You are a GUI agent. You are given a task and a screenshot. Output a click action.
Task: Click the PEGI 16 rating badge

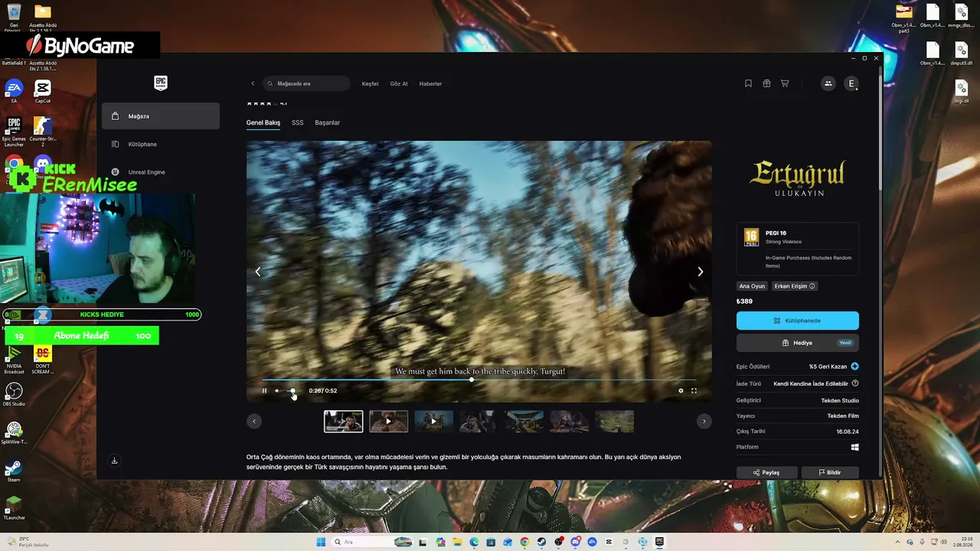click(751, 237)
